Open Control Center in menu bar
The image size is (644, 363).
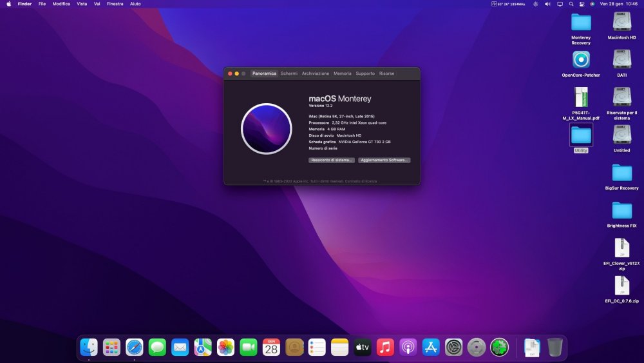coord(582,4)
